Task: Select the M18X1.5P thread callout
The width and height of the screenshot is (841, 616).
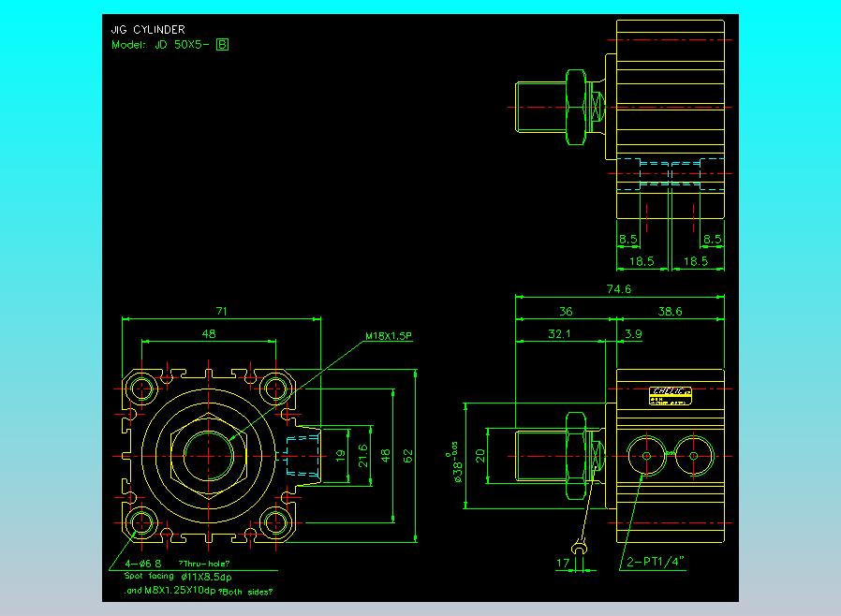Action: click(x=389, y=336)
